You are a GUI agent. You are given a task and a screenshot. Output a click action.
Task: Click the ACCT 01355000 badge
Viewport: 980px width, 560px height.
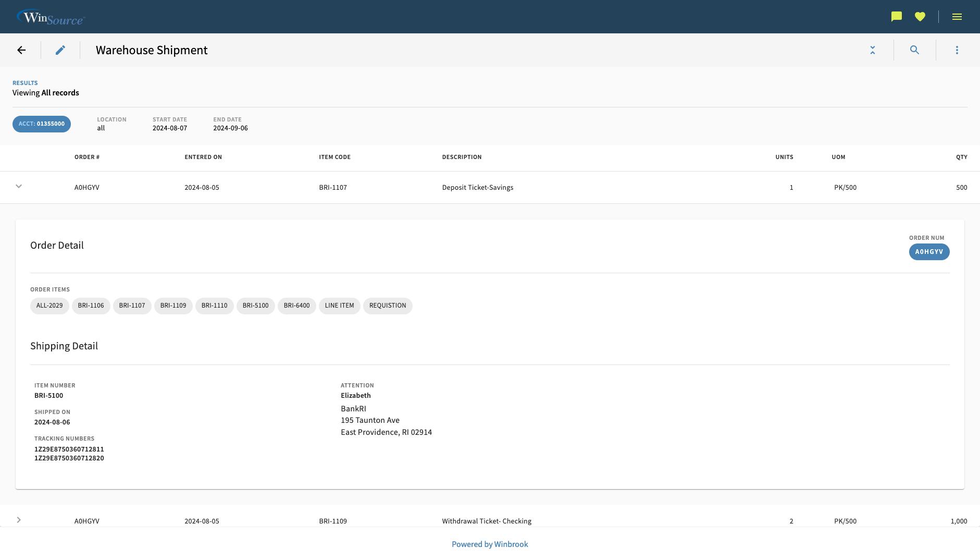coord(41,124)
